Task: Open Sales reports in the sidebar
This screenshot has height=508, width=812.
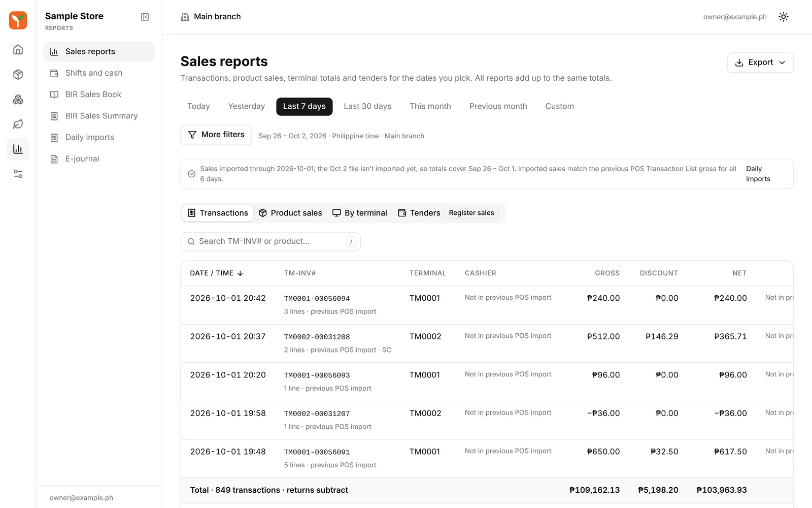Action: tap(99, 51)
